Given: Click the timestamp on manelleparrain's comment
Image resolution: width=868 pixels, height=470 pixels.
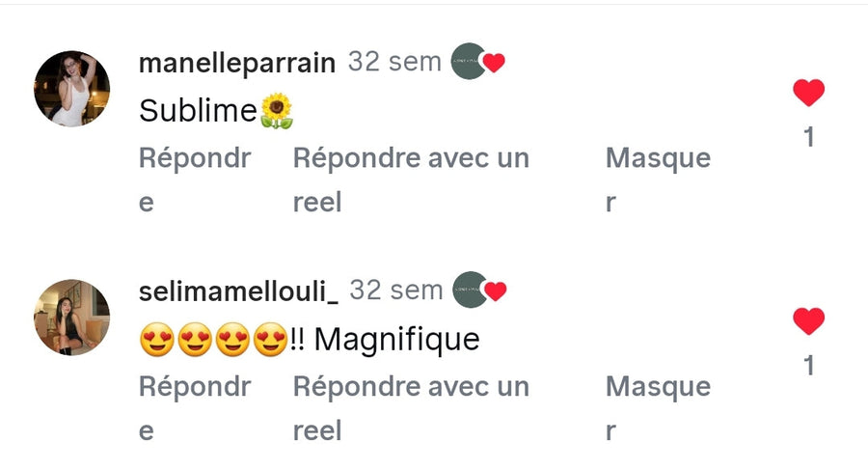Looking at the screenshot, I should [394, 62].
